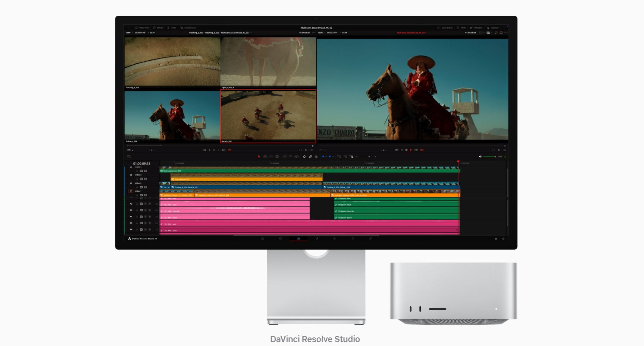Switch to the Color page
The width and height of the screenshot is (644, 346).
[335, 239]
